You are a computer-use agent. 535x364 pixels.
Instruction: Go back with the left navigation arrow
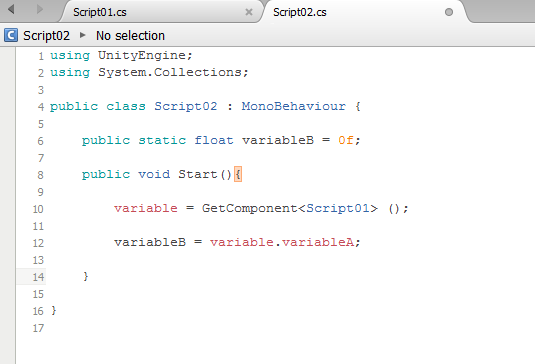[x=11, y=9]
